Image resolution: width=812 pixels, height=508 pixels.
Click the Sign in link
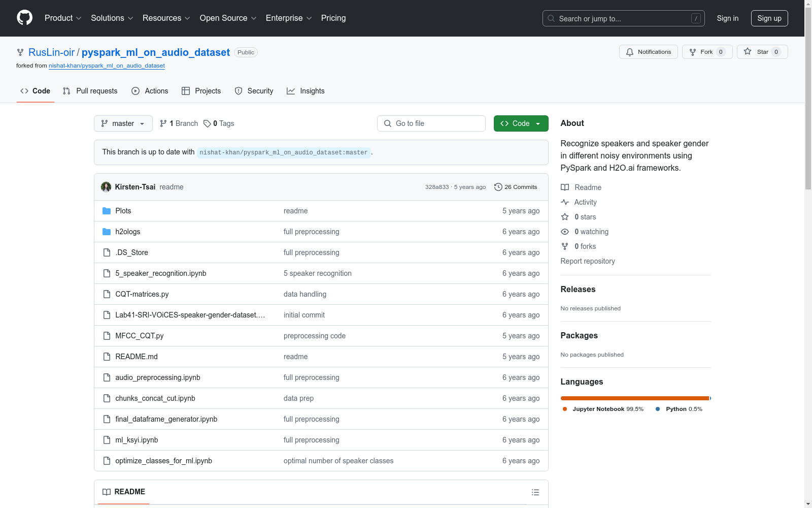[728, 18]
